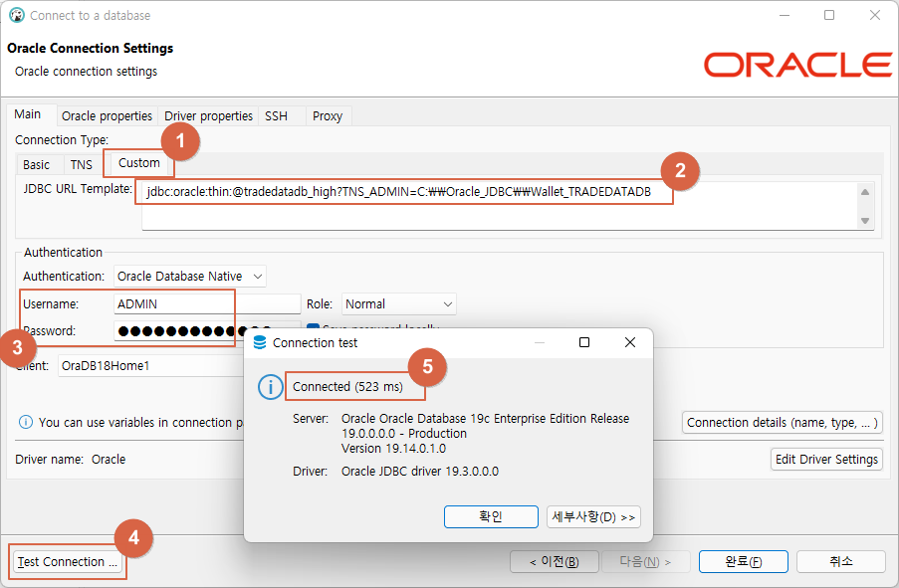899x588 pixels.
Task: Open the Driver properties tab
Action: pyautogui.click(x=208, y=115)
